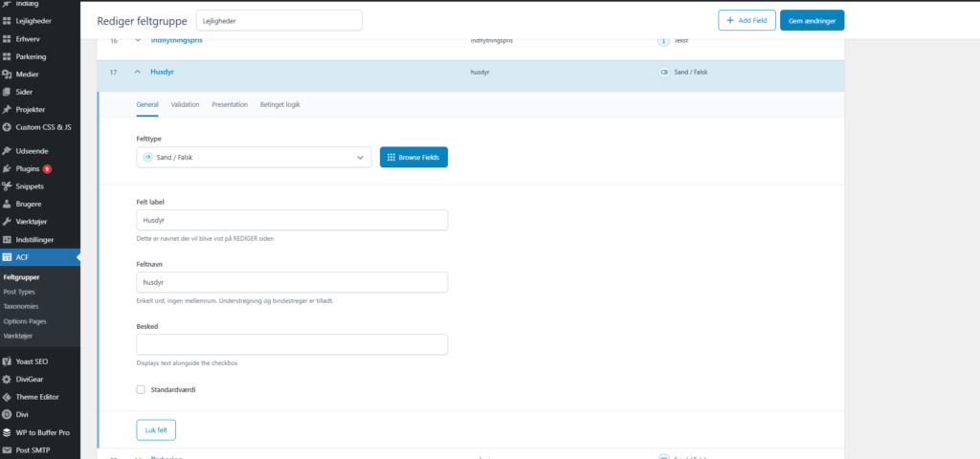This screenshot has width=980, height=459.
Task: Switch to the Betinget logik tab
Action: 280,104
